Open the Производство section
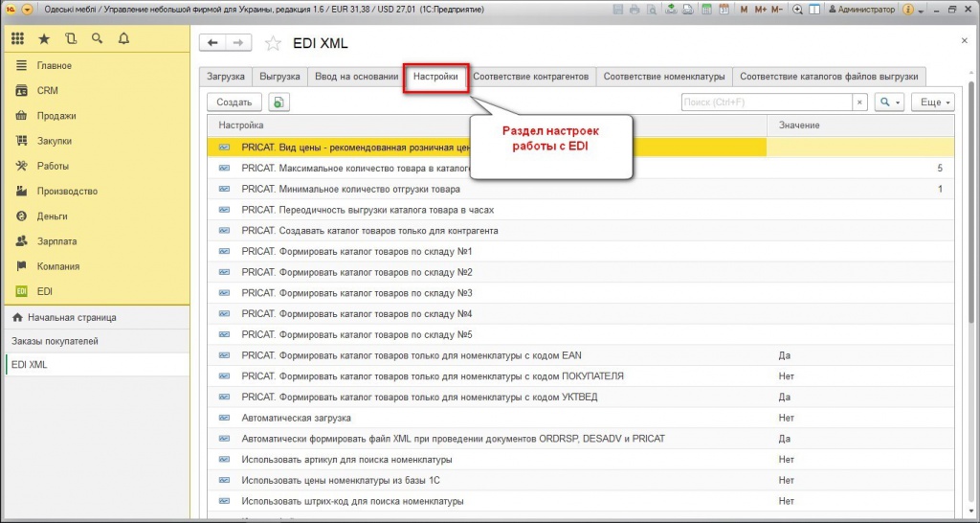Image resolution: width=980 pixels, height=523 pixels. (97, 191)
